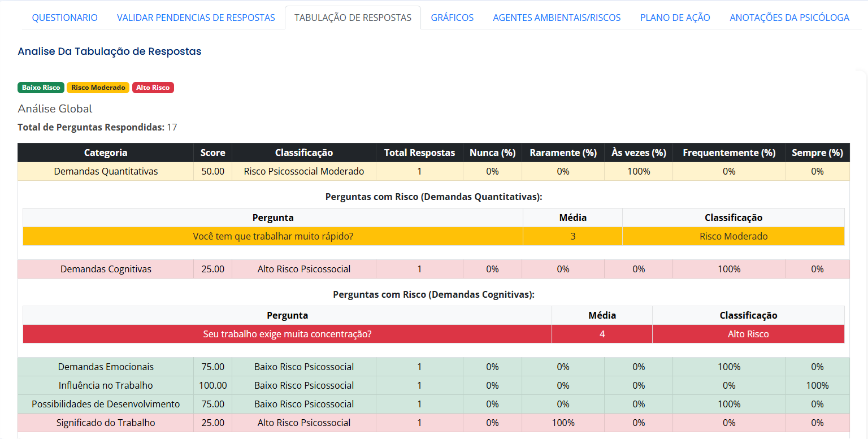This screenshot has width=868, height=439.
Task: Expand the Influência no Trabalho row
Action: point(106,385)
